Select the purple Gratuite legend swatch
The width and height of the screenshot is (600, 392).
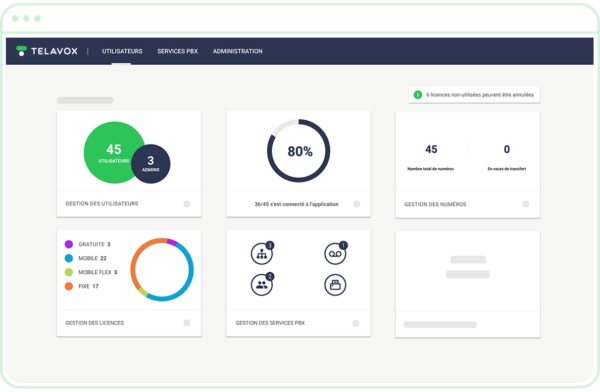pos(69,244)
